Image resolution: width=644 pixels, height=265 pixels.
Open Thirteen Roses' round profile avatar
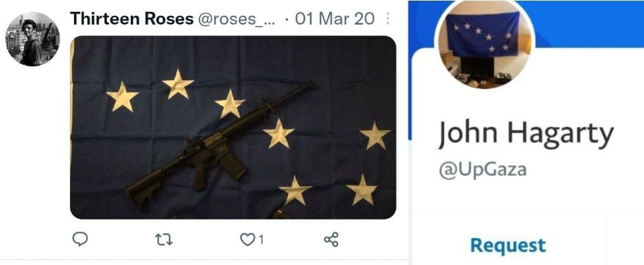click(32, 39)
